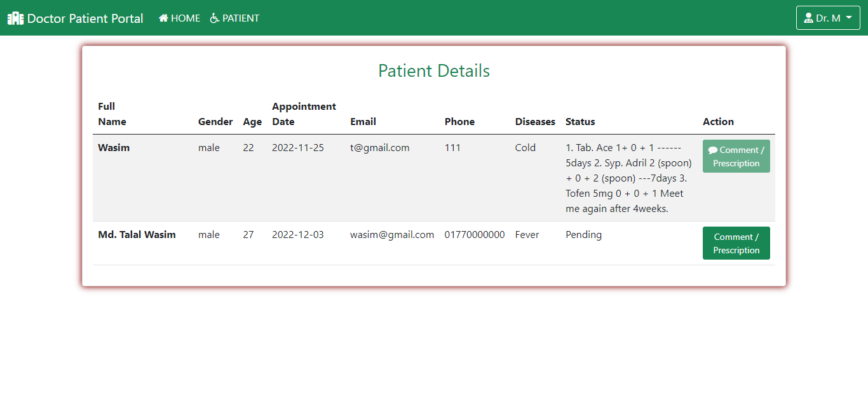Expand the Dr. M dropdown caret

pyautogui.click(x=849, y=18)
